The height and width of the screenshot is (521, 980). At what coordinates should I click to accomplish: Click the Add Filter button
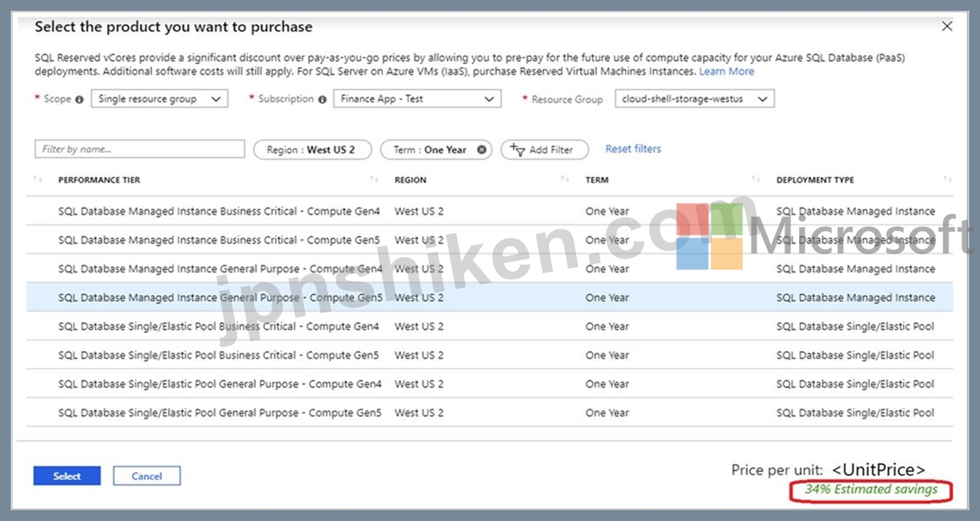click(x=544, y=149)
